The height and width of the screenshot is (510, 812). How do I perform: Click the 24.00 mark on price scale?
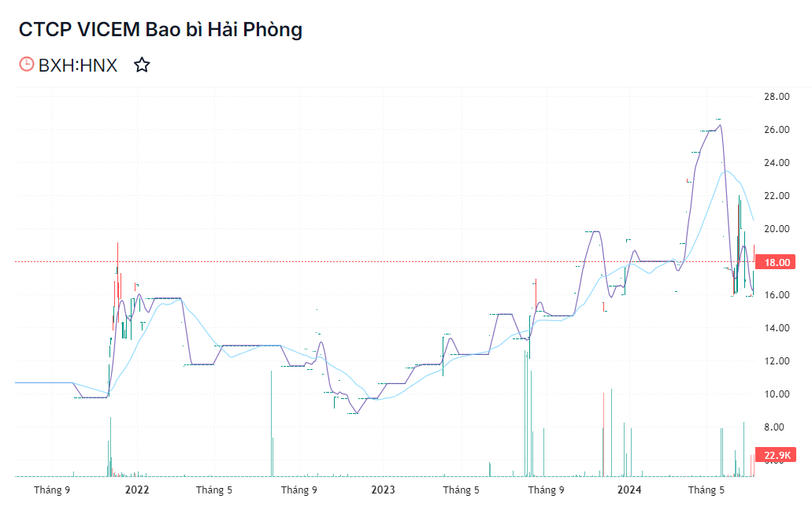777,163
